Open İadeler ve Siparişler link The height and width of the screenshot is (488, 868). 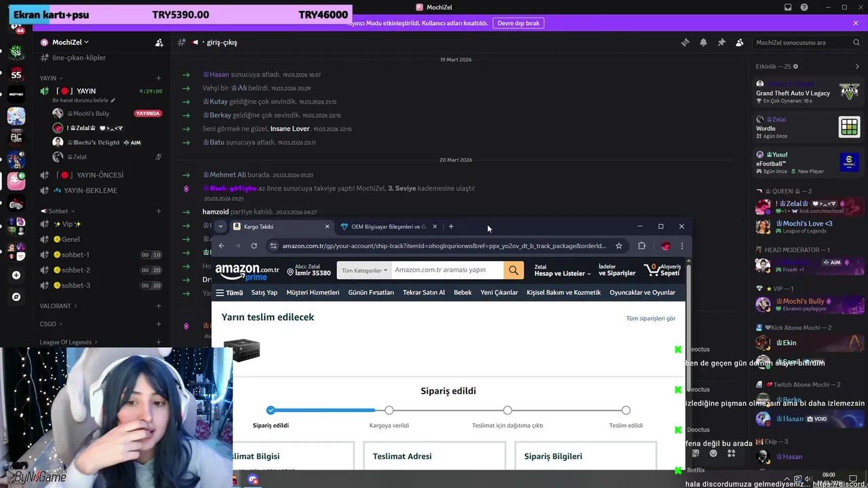616,270
